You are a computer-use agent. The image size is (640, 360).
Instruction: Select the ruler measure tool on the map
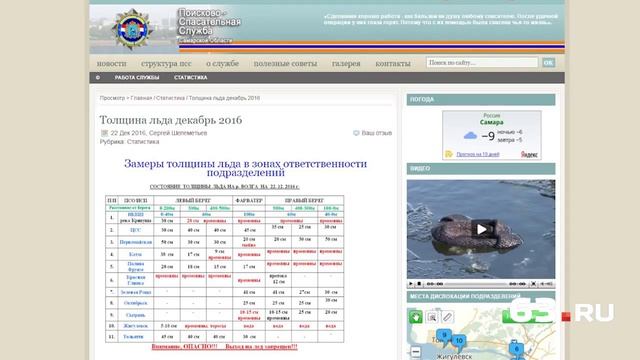pos(447,317)
